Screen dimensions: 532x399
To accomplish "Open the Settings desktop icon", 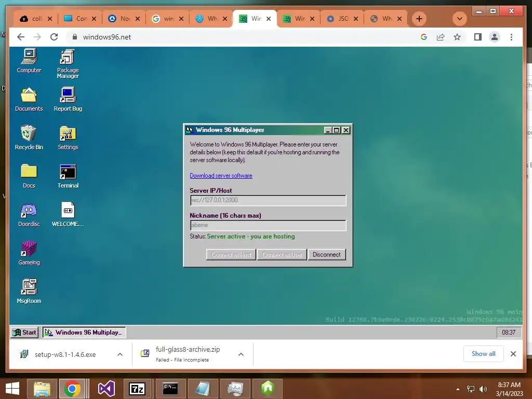I will [68, 138].
